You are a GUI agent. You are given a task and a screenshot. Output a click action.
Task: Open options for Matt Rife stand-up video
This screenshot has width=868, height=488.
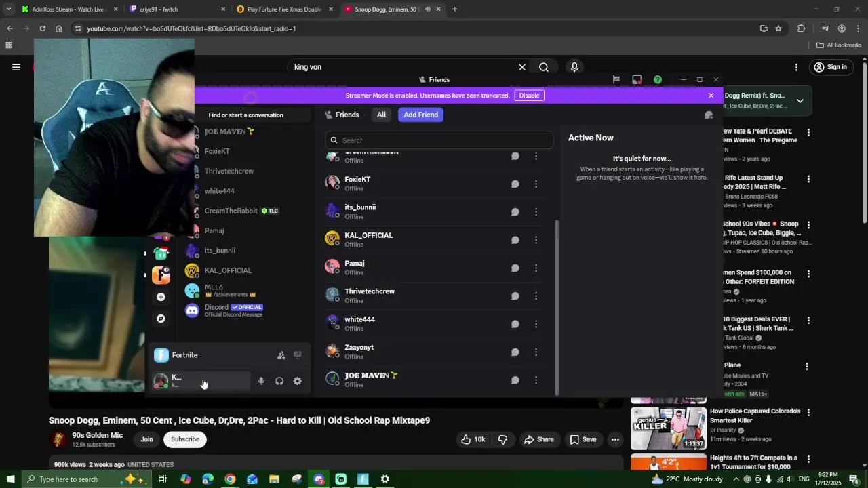[808, 179]
